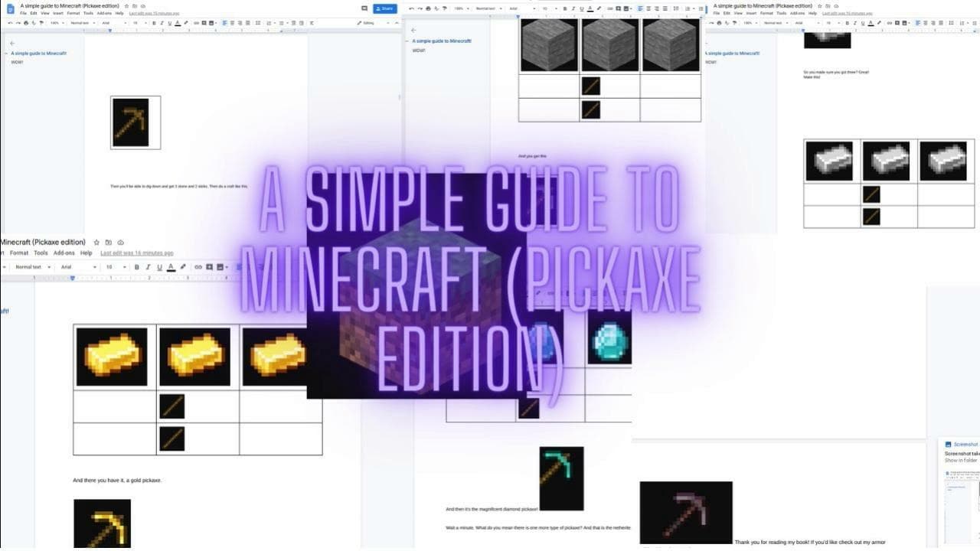Click the blue Share button
The width and height of the screenshot is (980, 551).
(384, 8)
